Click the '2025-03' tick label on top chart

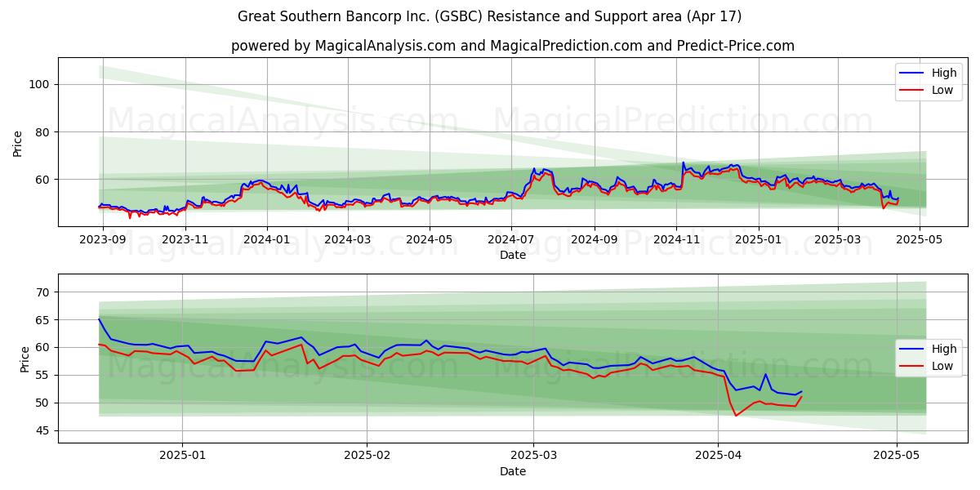point(838,239)
